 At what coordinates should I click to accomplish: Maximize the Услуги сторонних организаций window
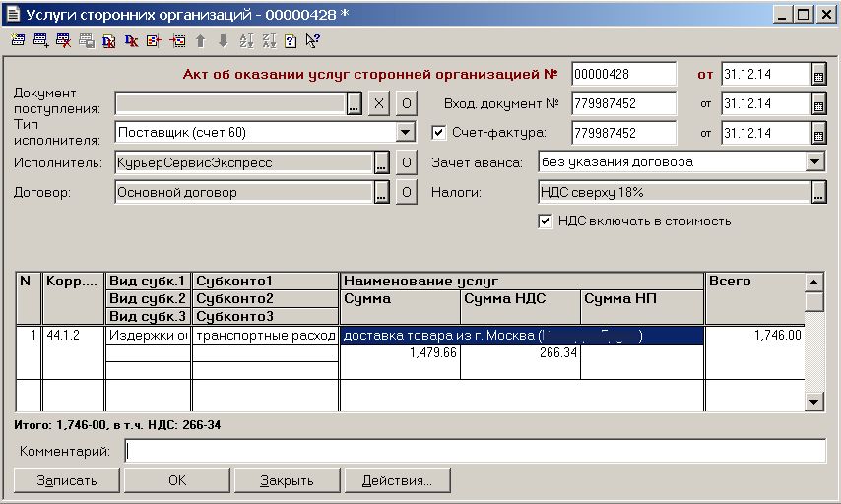pos(803,15)
